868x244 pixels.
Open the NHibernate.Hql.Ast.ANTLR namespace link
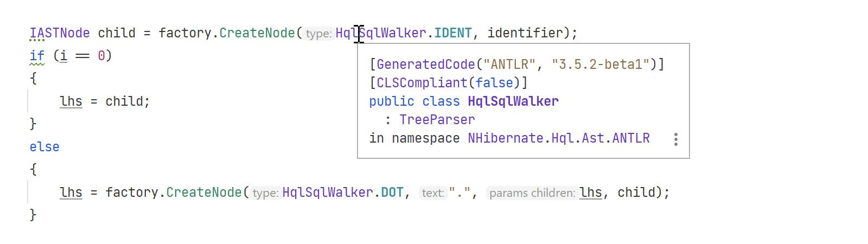tap(559, 138)
